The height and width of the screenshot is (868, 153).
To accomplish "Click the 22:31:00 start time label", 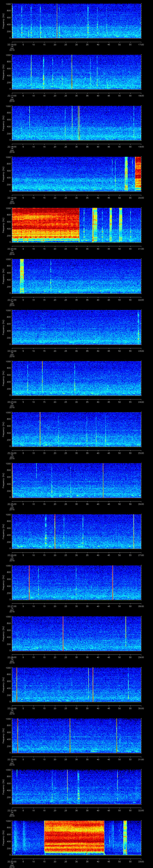I will (12, 810).
